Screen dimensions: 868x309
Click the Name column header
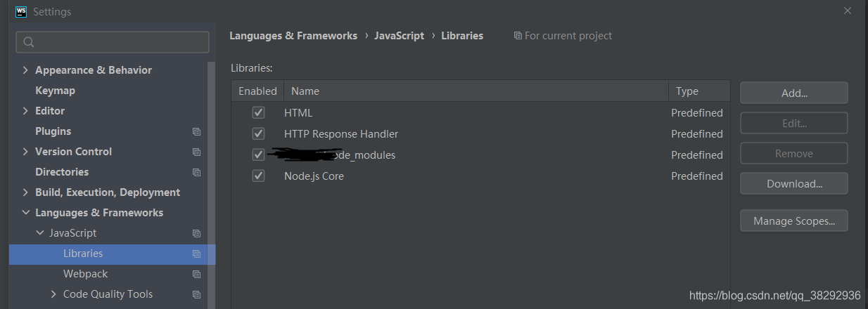pos(476,91)
